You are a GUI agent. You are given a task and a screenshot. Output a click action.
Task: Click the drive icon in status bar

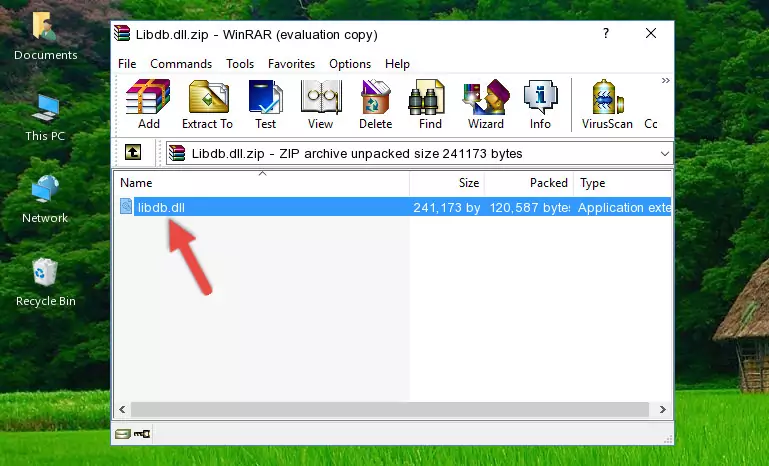[122, 434]
